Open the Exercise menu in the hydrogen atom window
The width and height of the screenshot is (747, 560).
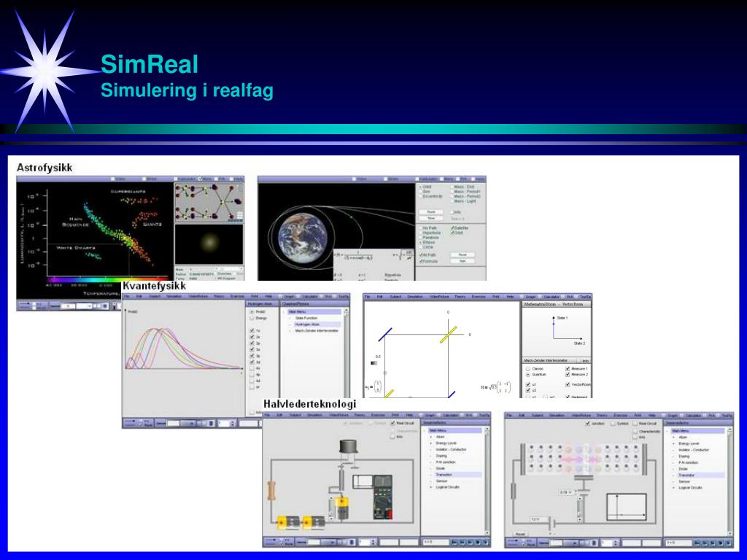(x=237, y=296)
